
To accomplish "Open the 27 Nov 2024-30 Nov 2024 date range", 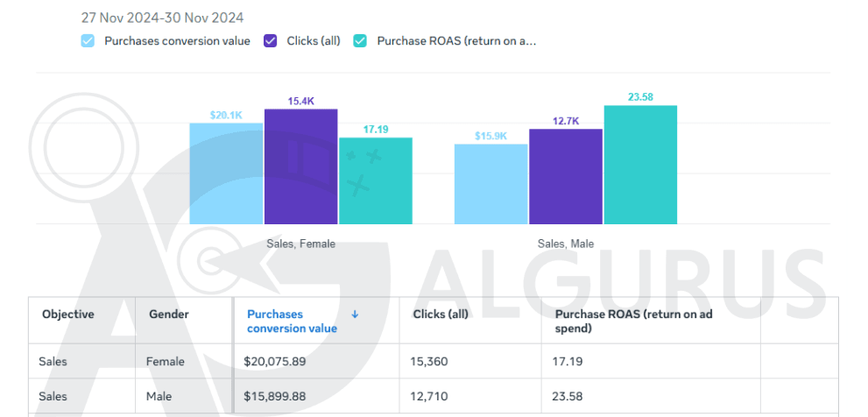I will [162, 18].
